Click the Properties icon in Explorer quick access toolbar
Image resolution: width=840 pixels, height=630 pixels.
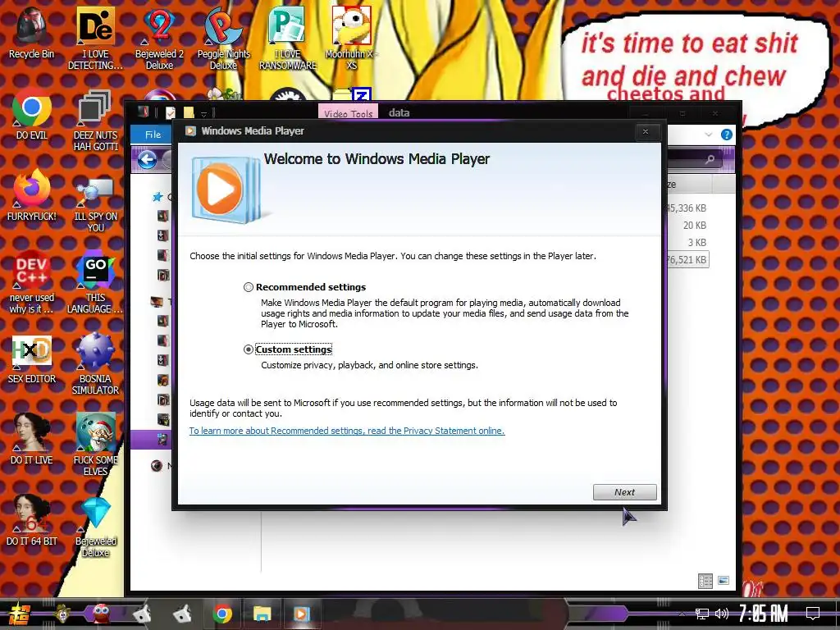171,112
